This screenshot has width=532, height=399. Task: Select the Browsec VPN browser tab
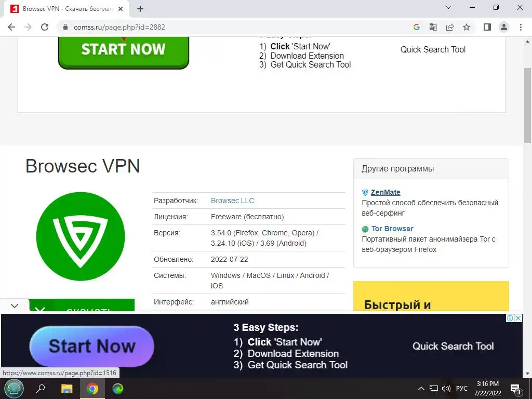tap(67, 9)
